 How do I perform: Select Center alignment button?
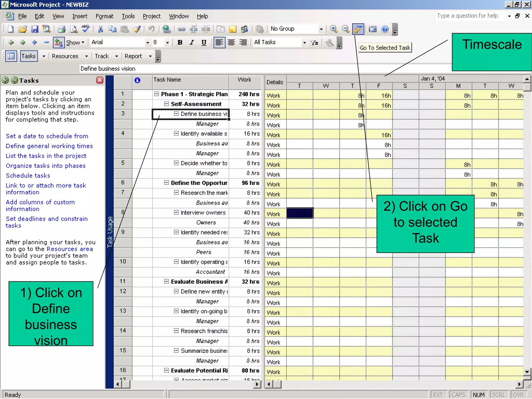[231, 42]
